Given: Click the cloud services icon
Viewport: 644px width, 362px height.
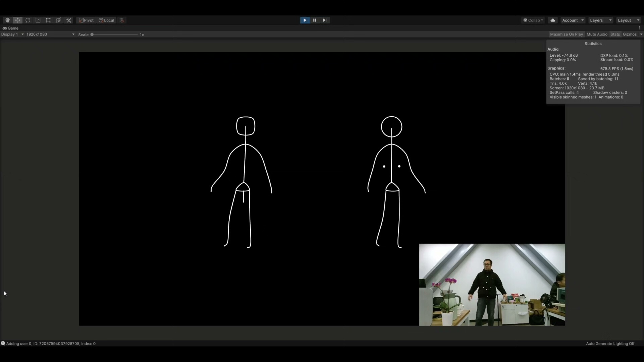Looking at the screenshot, I should (x=552, y=20).
